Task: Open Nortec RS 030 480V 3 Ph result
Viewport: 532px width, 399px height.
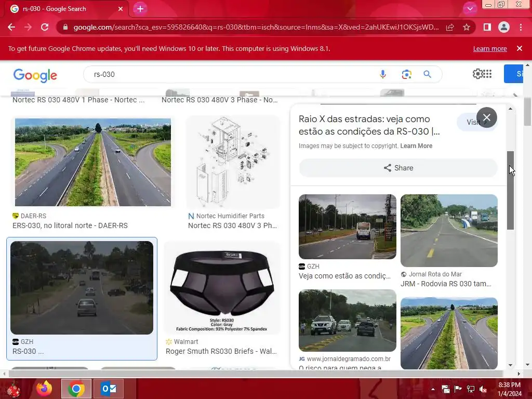Action: point(232,225)
